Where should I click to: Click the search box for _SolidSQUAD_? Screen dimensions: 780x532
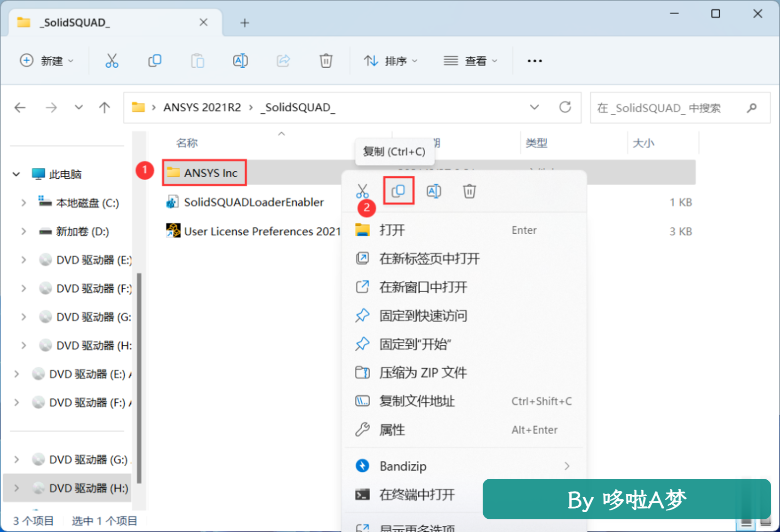pyautogui.click(x=680, y=108)
